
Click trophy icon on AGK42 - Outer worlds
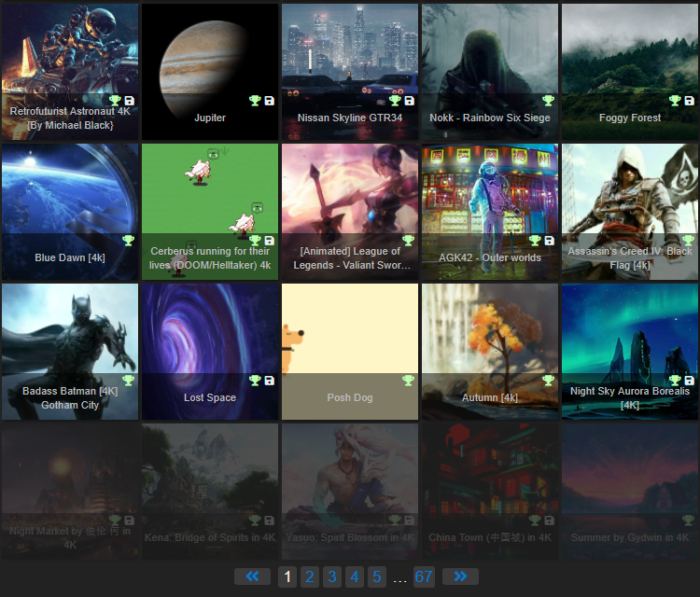tap(535, 241)
